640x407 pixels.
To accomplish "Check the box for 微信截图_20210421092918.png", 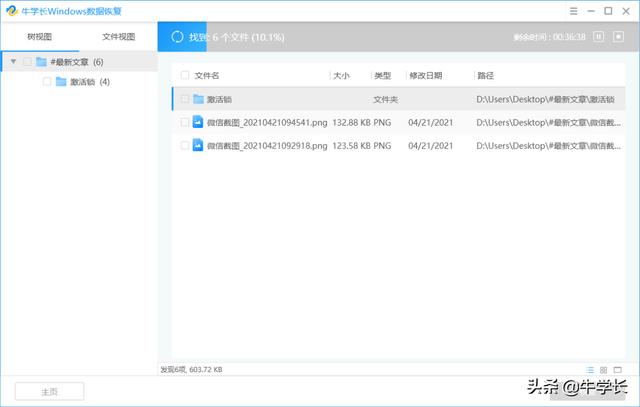I will [x=185, y=145].
